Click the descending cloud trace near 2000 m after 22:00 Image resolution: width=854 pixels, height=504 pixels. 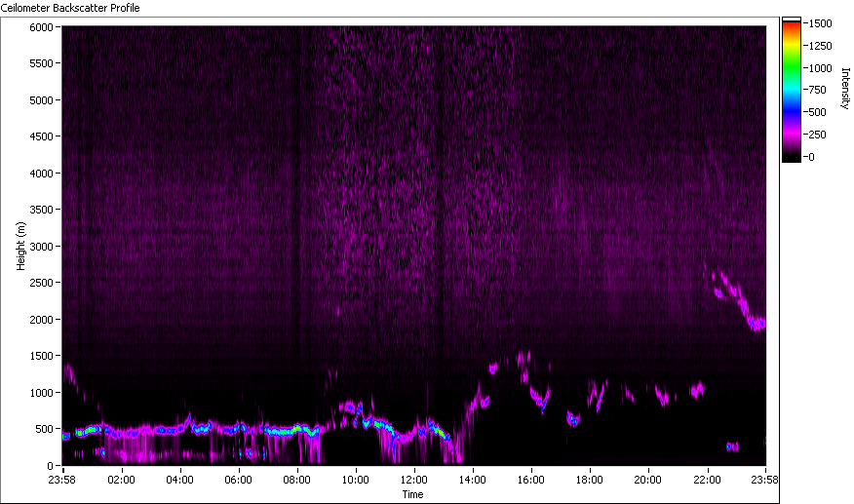pyautogui.click(x=742, y=299)
